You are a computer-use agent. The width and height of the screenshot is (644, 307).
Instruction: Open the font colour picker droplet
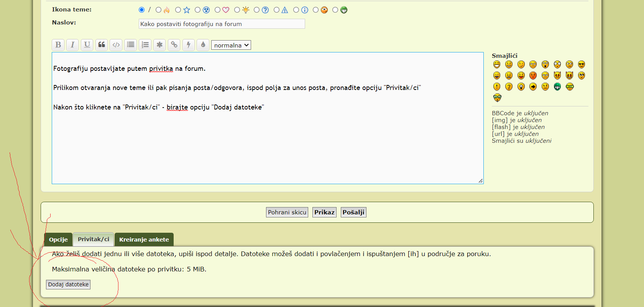[x=203, y=45]
